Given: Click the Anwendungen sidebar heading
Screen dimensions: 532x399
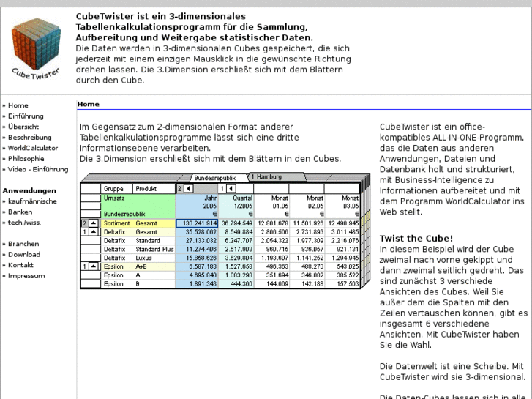Looking at the screenshot, I should coord(29,190).
